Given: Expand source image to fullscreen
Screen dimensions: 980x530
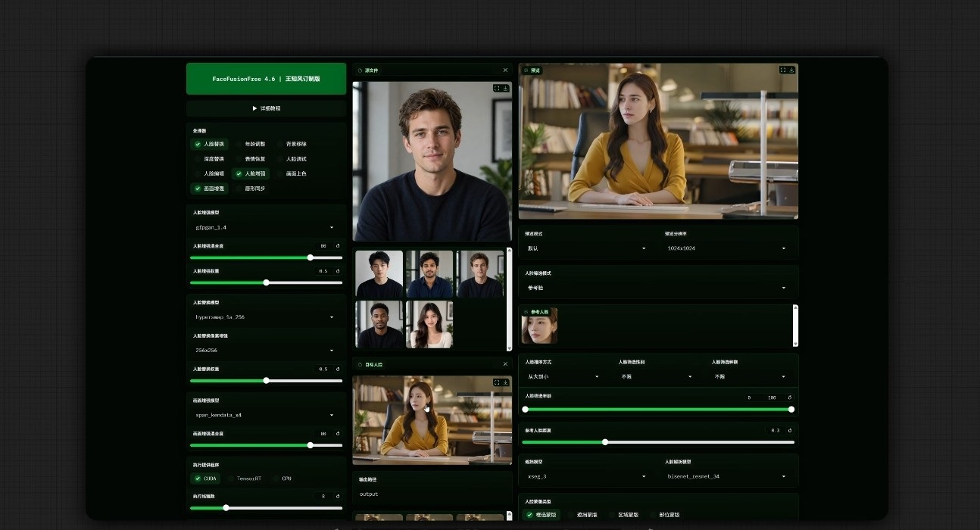Looking at the screenshot, I should click(x=497, y=88).
